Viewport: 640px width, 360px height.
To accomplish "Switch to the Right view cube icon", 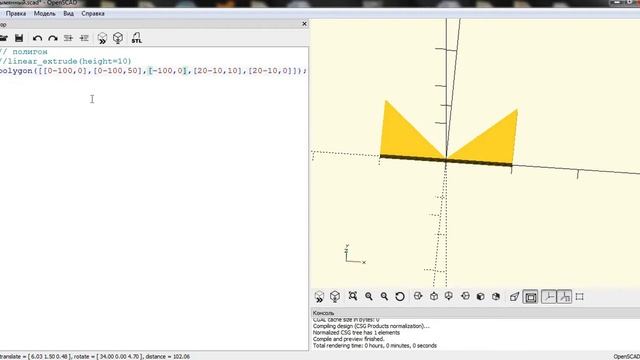I will point(418,296).
